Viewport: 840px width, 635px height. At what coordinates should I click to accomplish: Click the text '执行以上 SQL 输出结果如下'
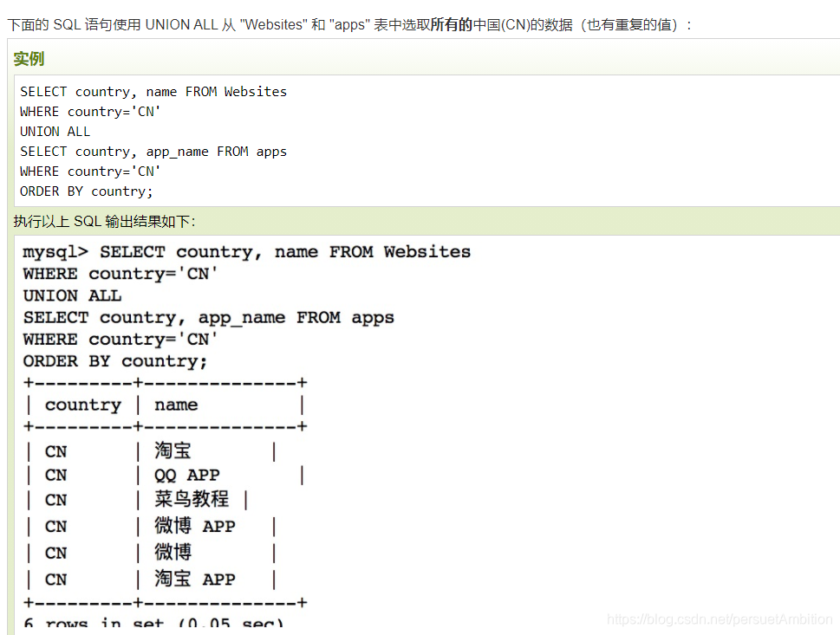(105, 221)
